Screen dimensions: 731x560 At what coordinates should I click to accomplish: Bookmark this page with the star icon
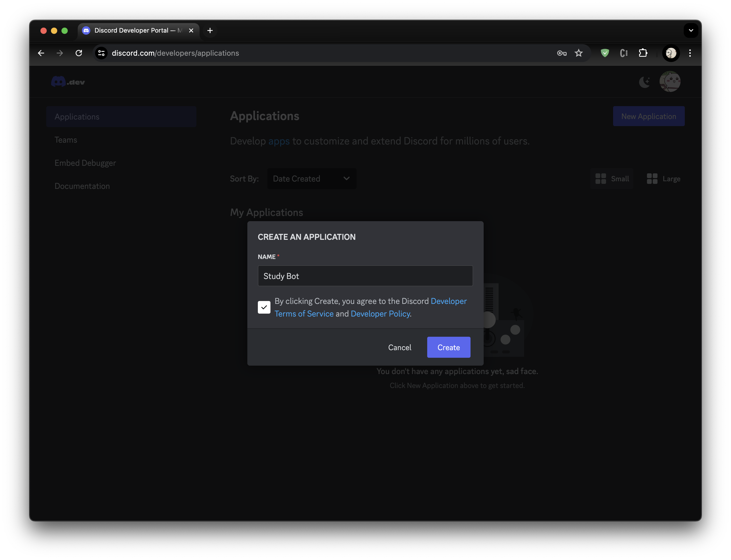579,53
